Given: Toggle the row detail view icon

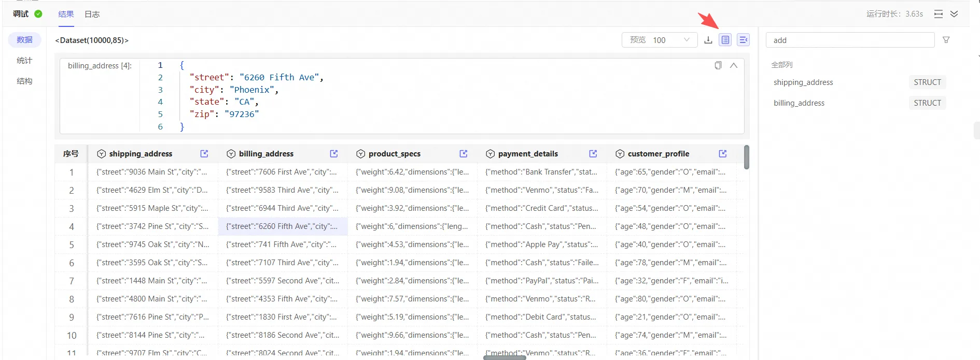Looking at the screenshot, I should (725, 40).
